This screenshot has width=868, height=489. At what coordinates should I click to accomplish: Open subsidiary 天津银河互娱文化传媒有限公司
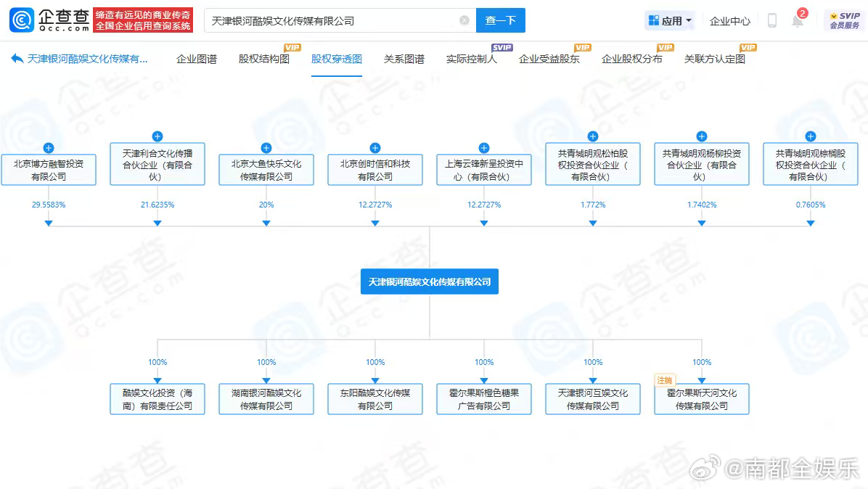tap(593, 399)
